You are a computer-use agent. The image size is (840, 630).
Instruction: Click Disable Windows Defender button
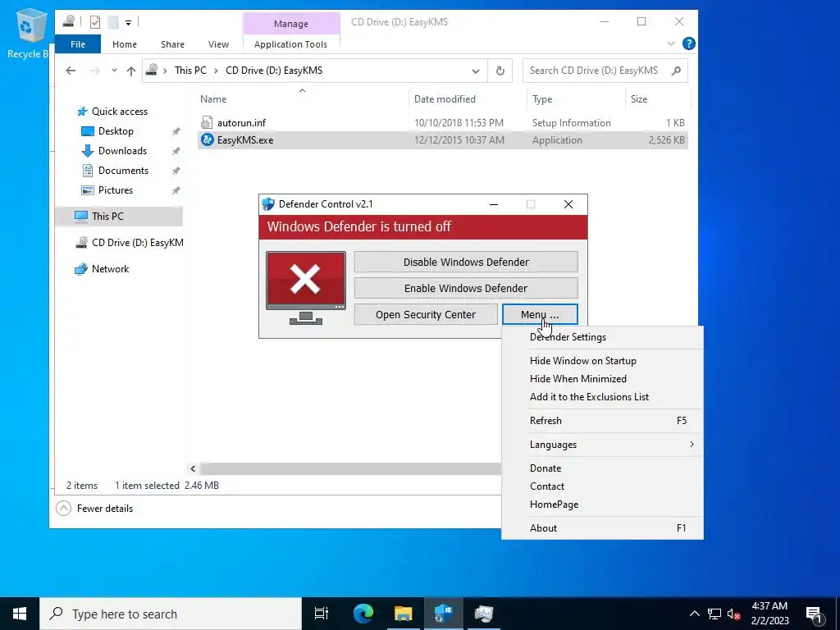pos(466,262)
